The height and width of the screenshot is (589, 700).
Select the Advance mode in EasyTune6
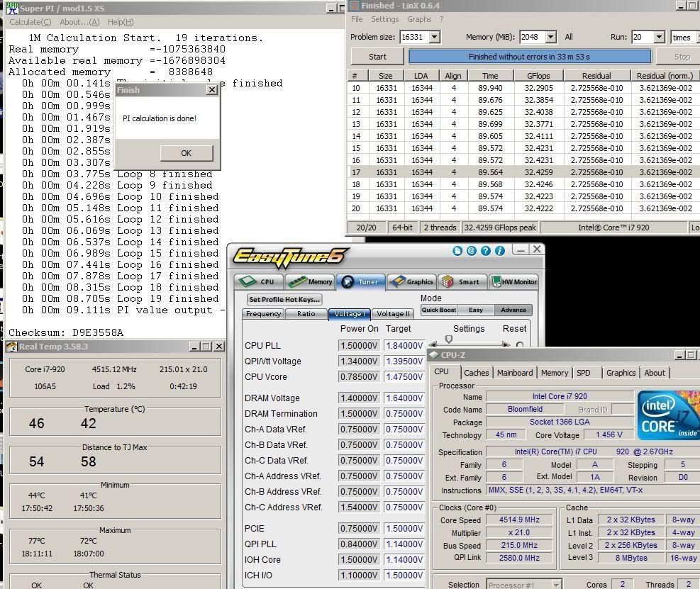[513, 310]
